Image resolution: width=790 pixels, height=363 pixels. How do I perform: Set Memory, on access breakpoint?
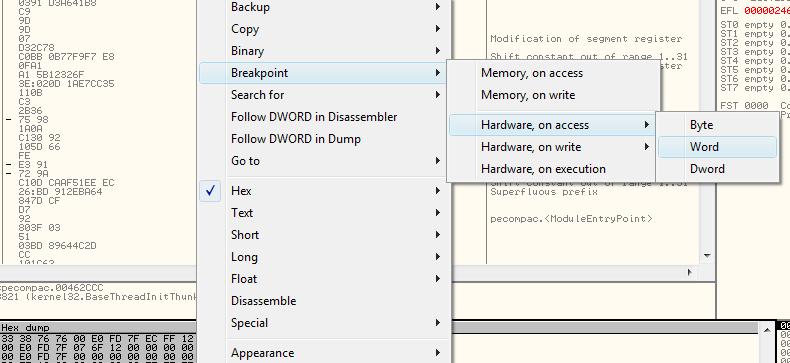[x=553, y=73]
